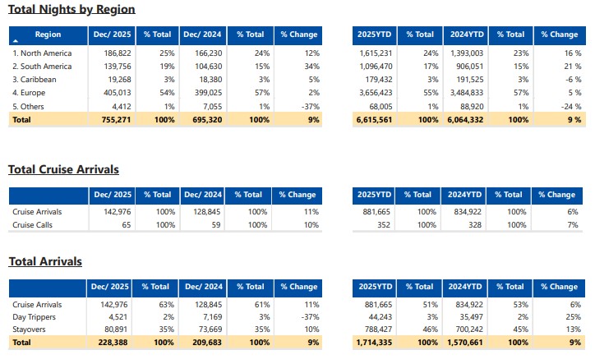
Task: Click the Caribbean region row
Action: (x=35, y=79)
